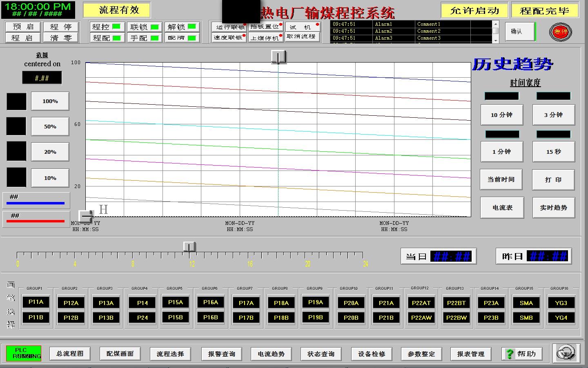Screen dimensions: 588x368
Task: Open the 总流程图 overview screen
Action: [70, 354]
